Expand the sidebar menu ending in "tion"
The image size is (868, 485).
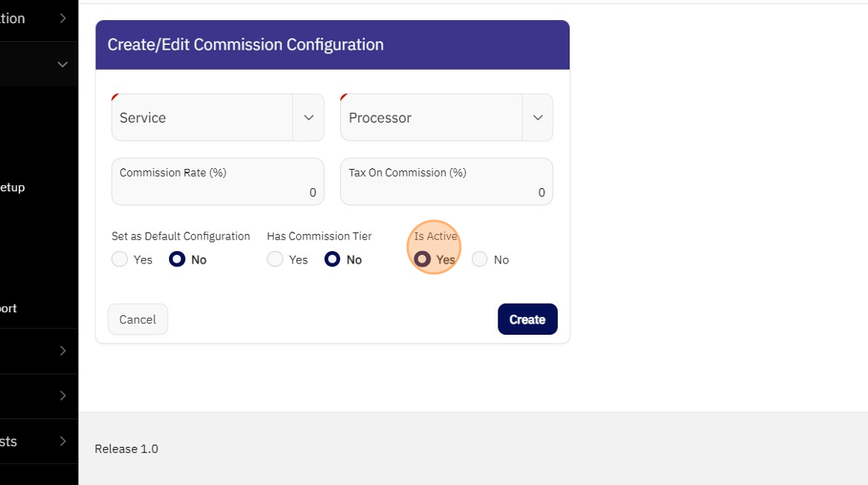[x=63, y=19]
